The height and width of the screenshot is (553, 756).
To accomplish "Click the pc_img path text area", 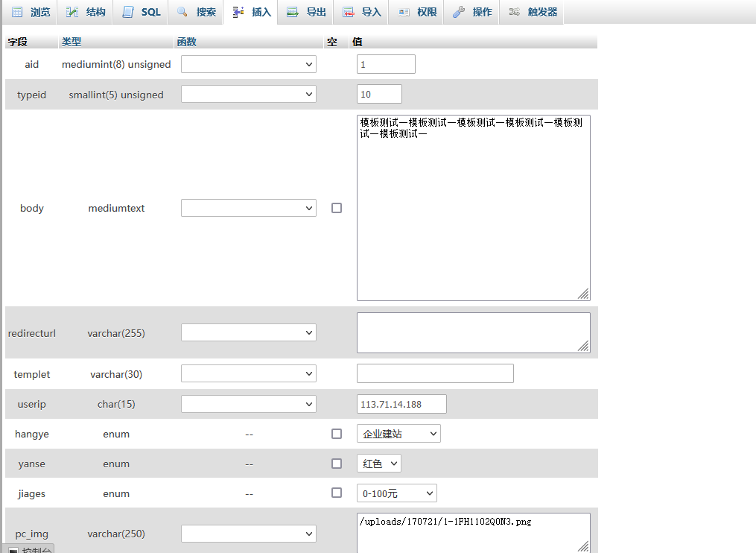I will click(x=474, y=533).
